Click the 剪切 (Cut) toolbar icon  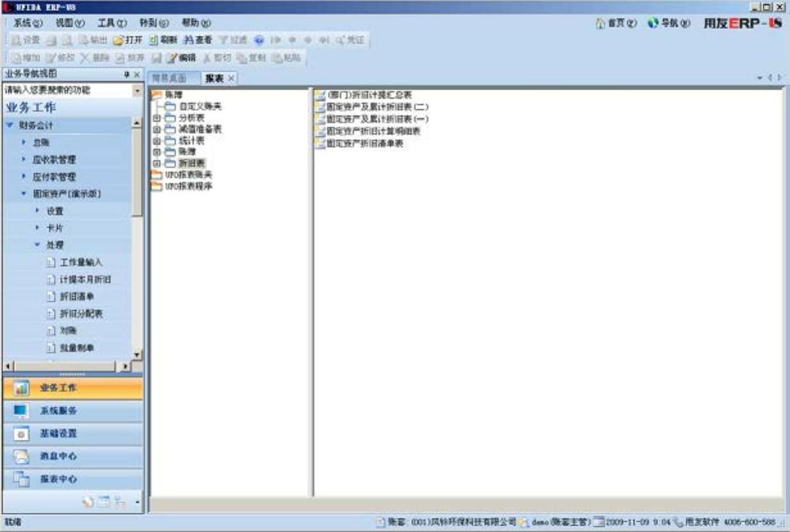207,58
